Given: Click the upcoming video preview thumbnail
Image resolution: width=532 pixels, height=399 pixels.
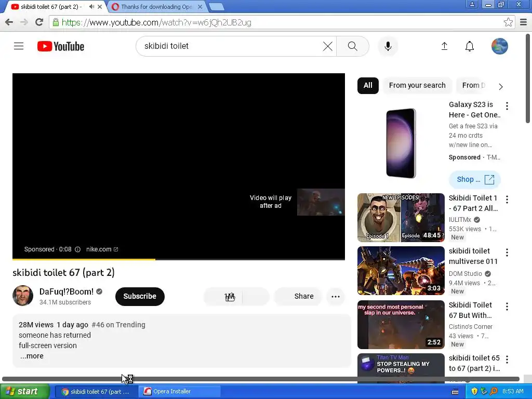Looking at the screenshot, I should (321, 202).
